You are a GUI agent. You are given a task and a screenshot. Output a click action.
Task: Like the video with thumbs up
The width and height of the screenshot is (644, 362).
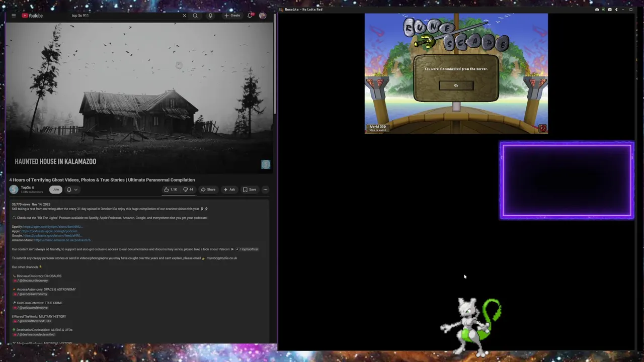tap(171, 190)
